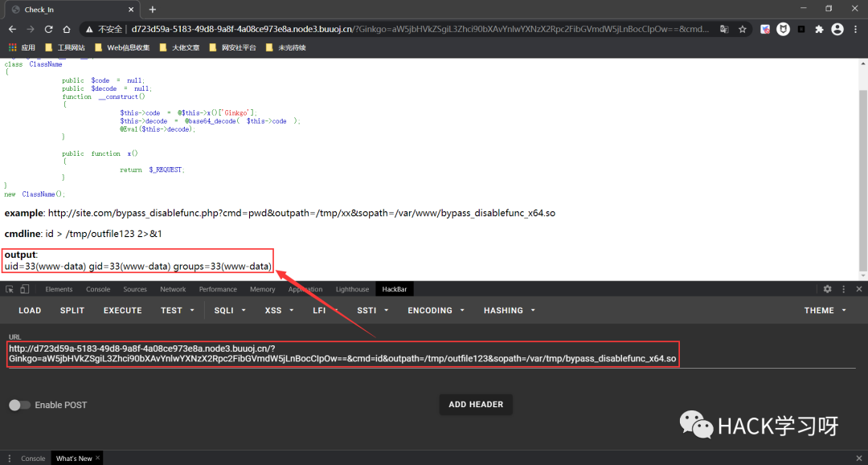Click the ADD HEADER button
This screenshot has width=868, height=465.
476,405
